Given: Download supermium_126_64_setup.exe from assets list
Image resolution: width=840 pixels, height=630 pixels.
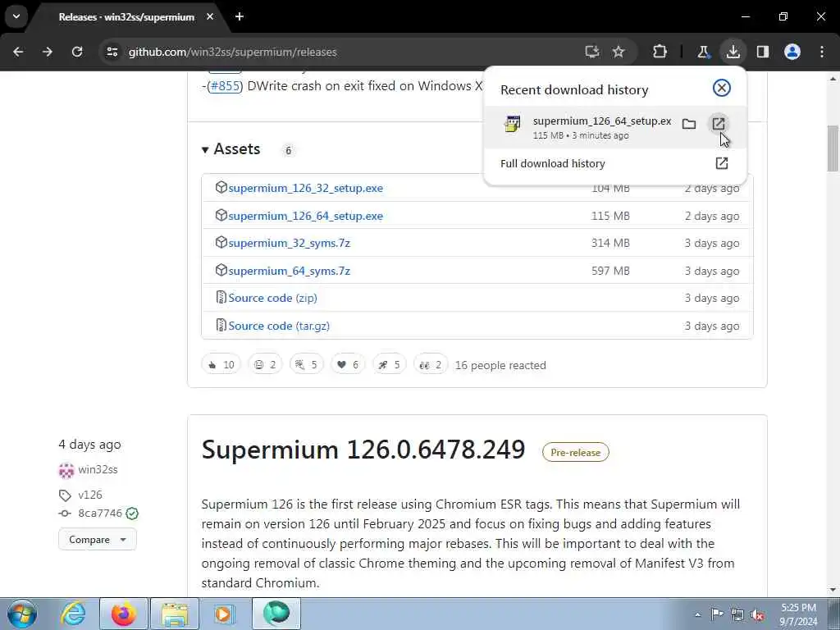Looking at the screenshot, I should 305,216.
